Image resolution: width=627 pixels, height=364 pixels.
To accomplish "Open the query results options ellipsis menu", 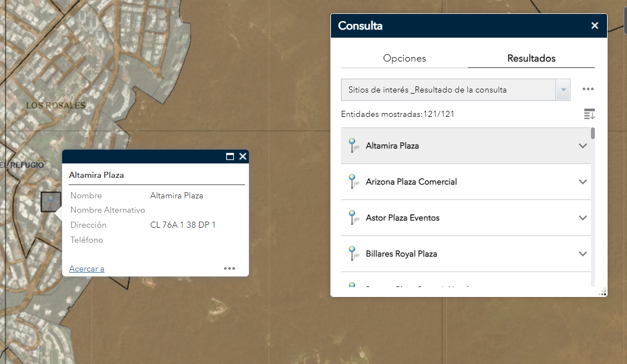I will click(588, 89).
